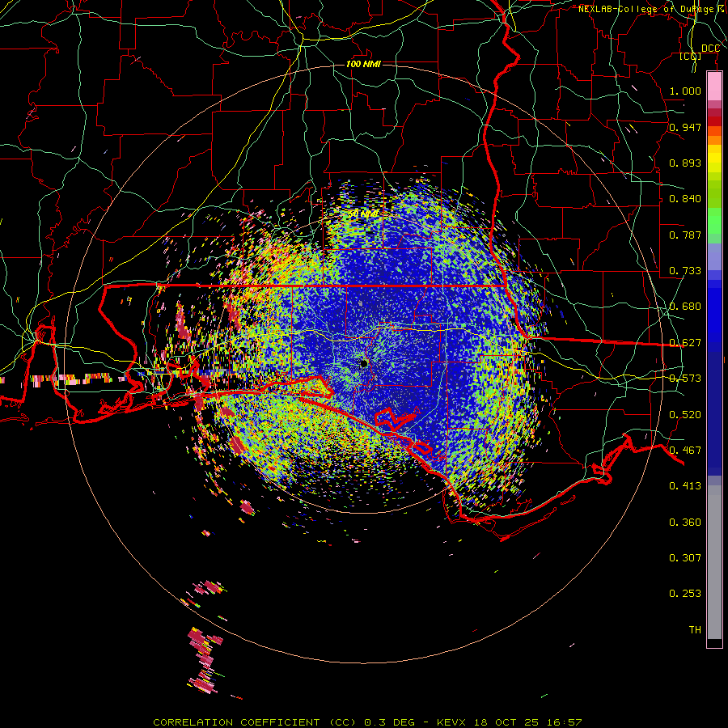Select the 0.627 scale value

point(685,343)
